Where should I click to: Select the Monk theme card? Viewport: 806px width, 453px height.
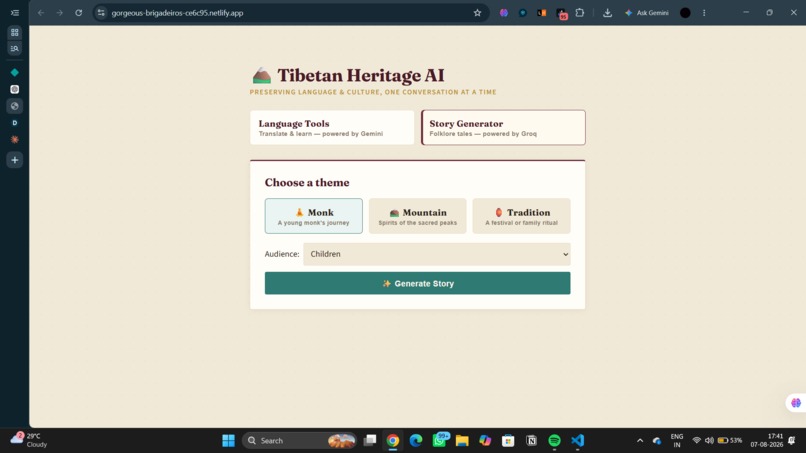tap(314, 216)
